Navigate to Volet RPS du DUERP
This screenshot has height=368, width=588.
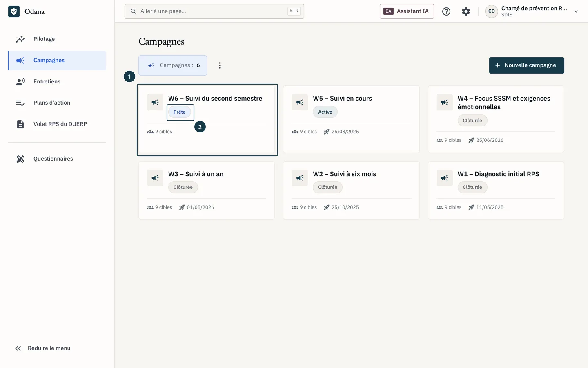tap(57, 124)
